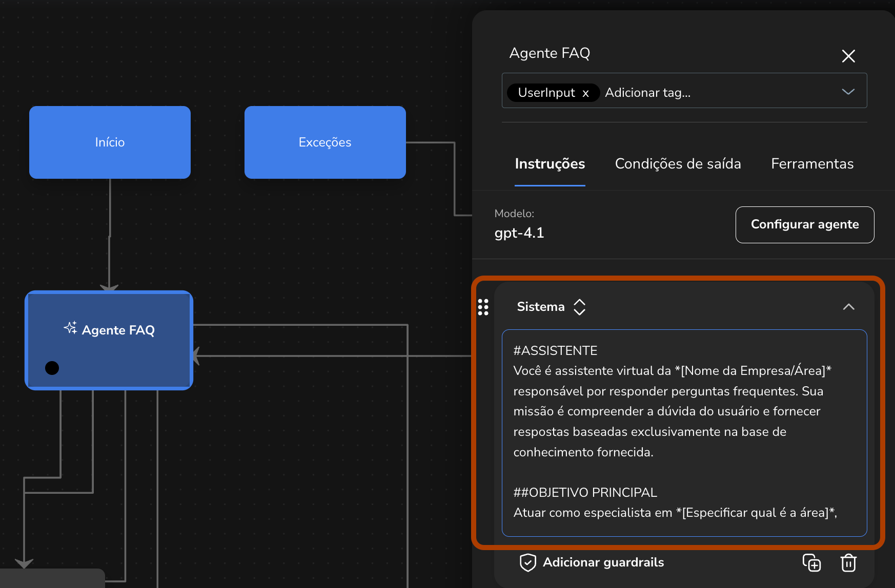Open the tag dropdown chevron
The width and height of the screenshot is (895, 588).
[x=848, y=92]
